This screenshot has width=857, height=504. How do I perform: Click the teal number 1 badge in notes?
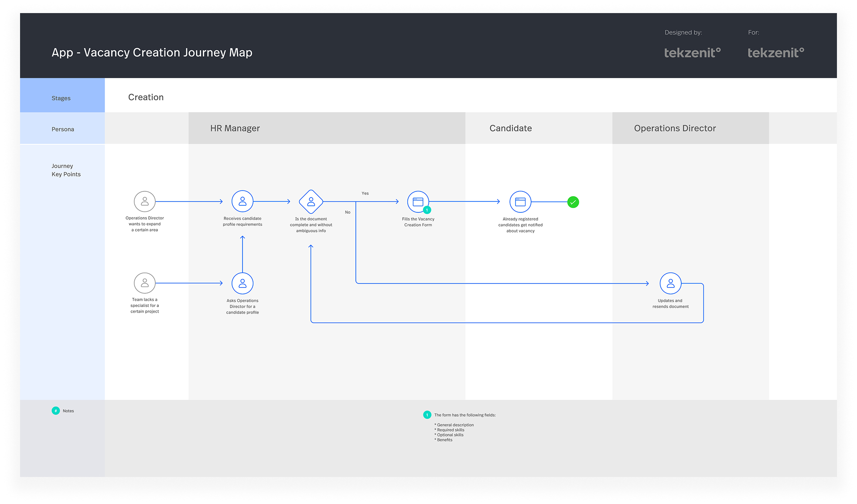427,415
